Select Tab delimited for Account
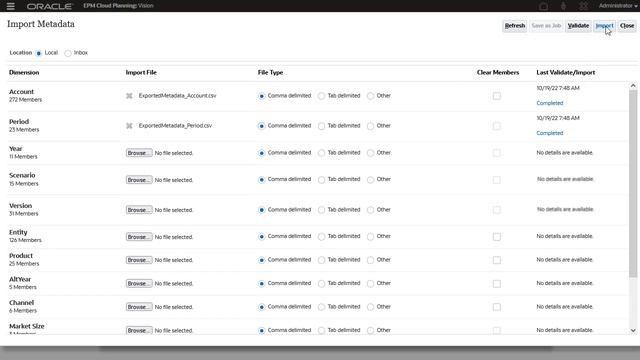This screenshot has height=360, width=640. click(x=321, y=96)
